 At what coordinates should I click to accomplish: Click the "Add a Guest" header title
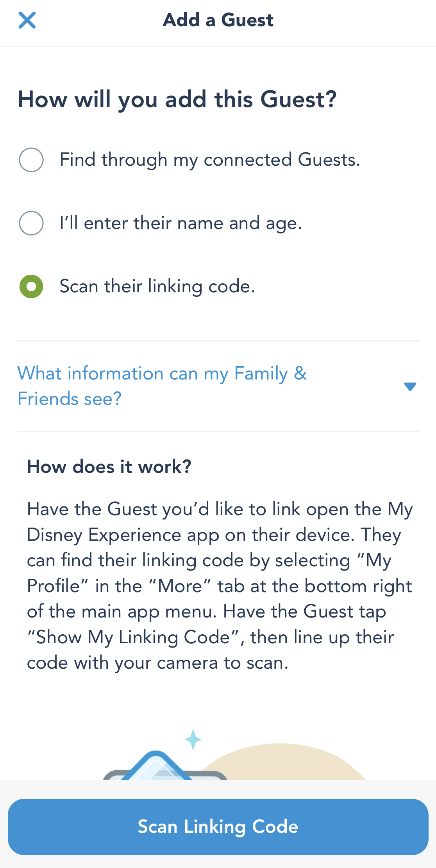tap(218, 20)
